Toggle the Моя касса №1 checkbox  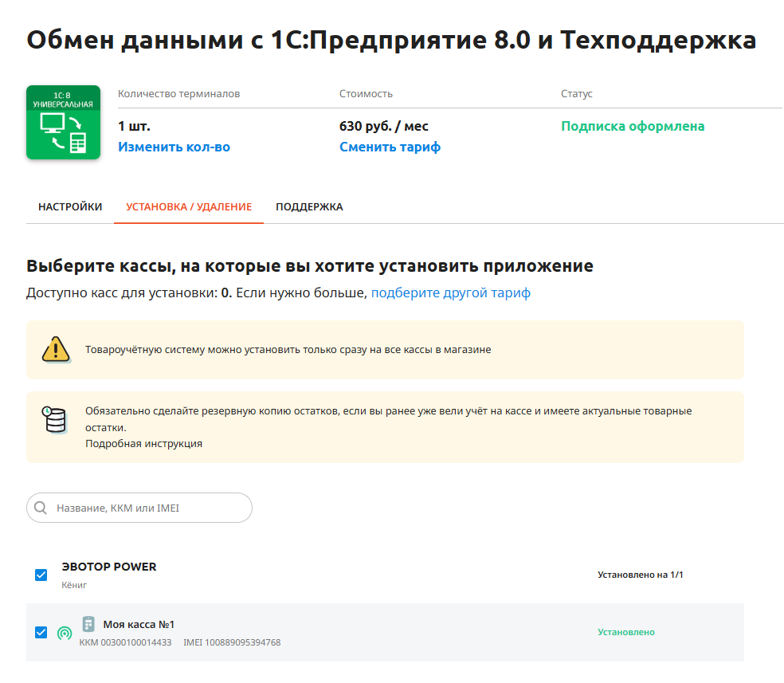[41, 633]
